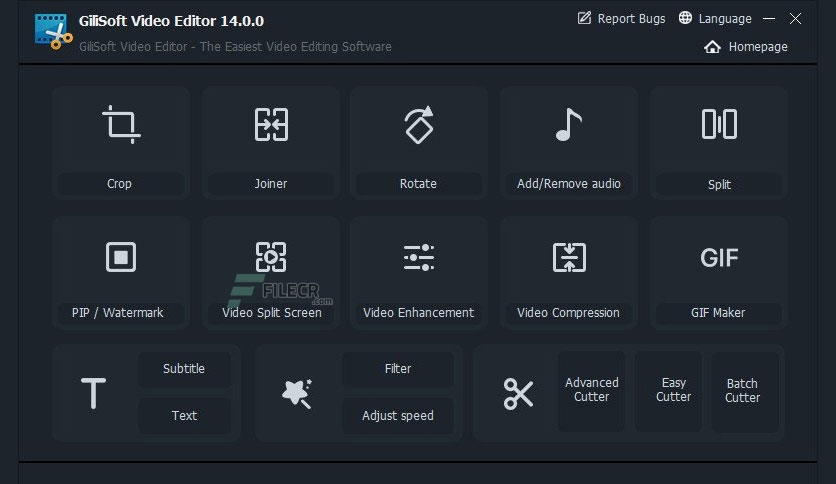Click the Video Enhancement label
This screenshot has width=836, height=484.
pos(419,313)
